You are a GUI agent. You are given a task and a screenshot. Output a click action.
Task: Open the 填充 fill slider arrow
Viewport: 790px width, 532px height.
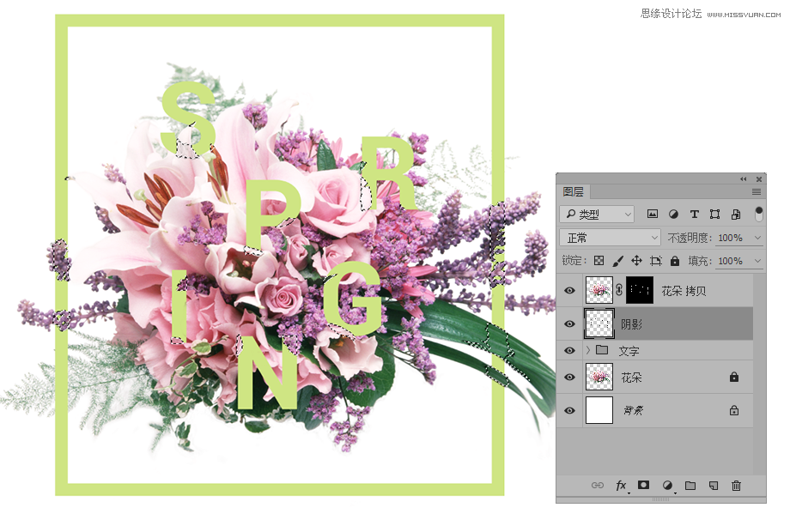[757, 261]
